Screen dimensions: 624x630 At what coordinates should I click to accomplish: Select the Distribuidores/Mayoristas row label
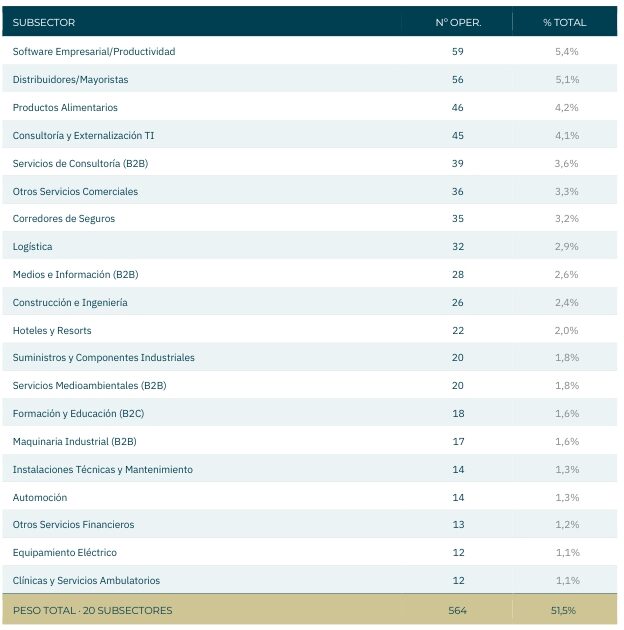(70, 80)
